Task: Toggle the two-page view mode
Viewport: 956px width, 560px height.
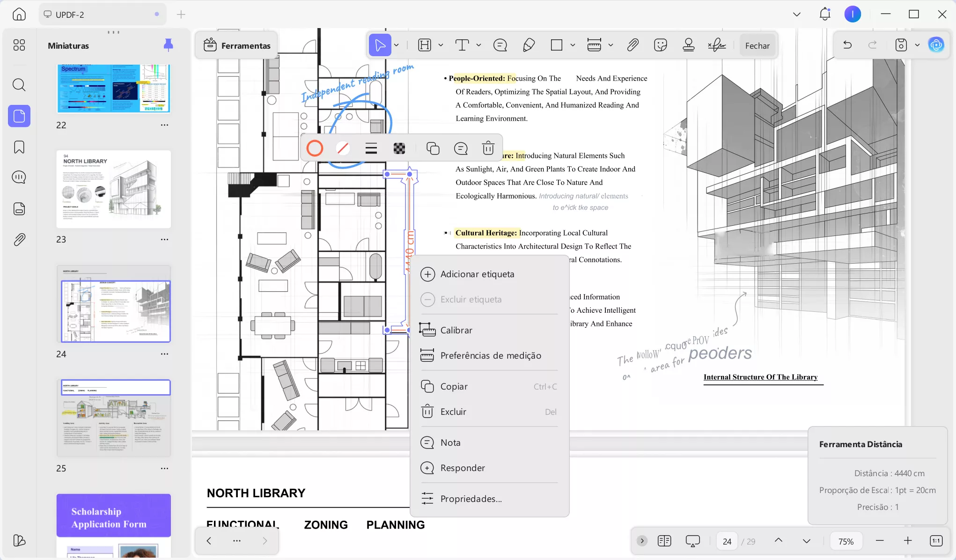Action: 664,541
